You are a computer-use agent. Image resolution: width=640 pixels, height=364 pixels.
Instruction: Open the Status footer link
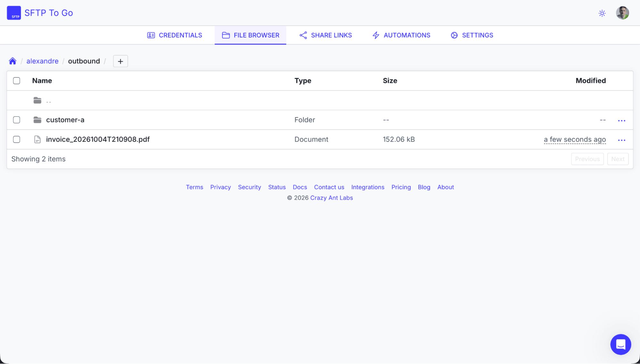point(277,187)
